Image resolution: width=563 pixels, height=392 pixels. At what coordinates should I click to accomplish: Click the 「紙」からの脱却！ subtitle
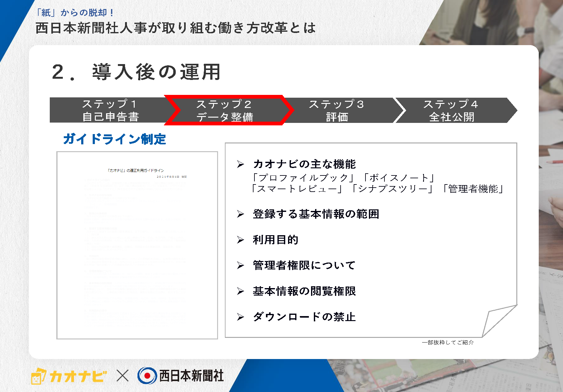(x=75, y=12)
